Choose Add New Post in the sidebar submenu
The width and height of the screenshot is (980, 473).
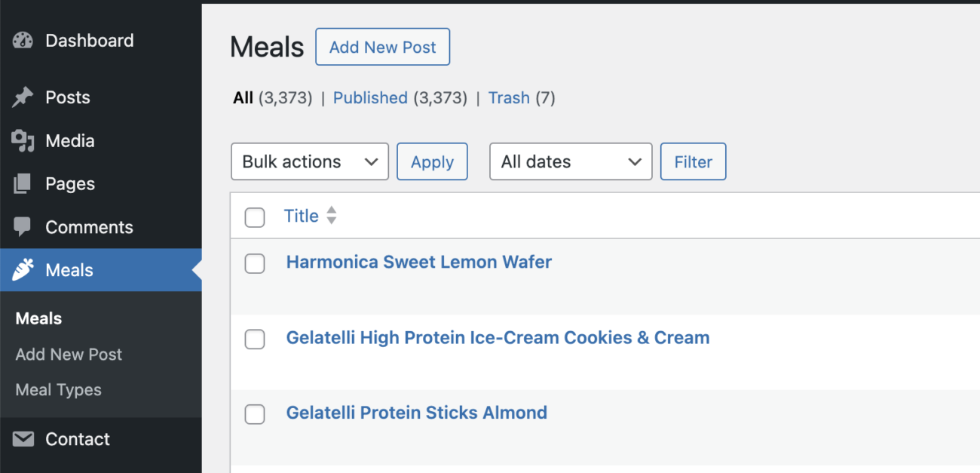click(x=69, y=355)
